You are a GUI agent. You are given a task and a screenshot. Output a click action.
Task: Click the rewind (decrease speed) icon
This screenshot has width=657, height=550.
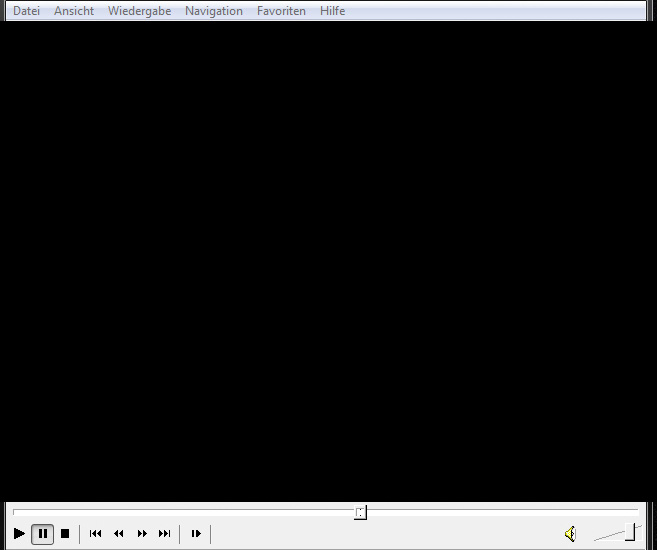(119, 534)
